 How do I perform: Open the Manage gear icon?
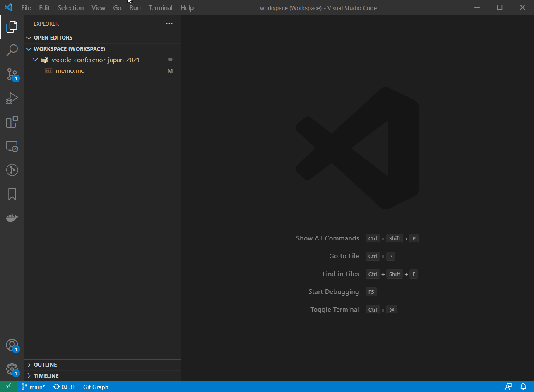click(12, 369)
